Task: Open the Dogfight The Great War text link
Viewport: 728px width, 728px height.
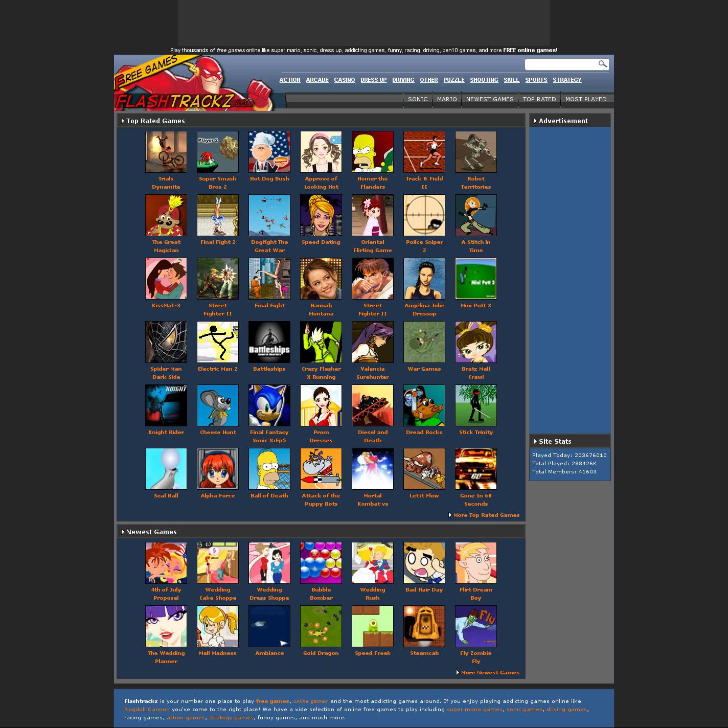Action: pos(269,246)
